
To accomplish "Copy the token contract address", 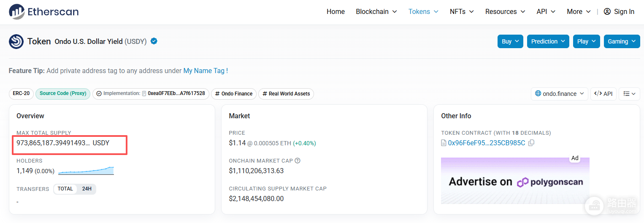I will [531, 143].
